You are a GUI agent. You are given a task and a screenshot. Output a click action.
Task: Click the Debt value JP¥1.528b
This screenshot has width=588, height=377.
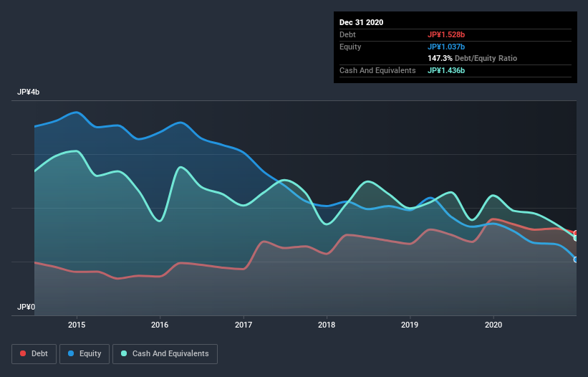click(446, 34)
